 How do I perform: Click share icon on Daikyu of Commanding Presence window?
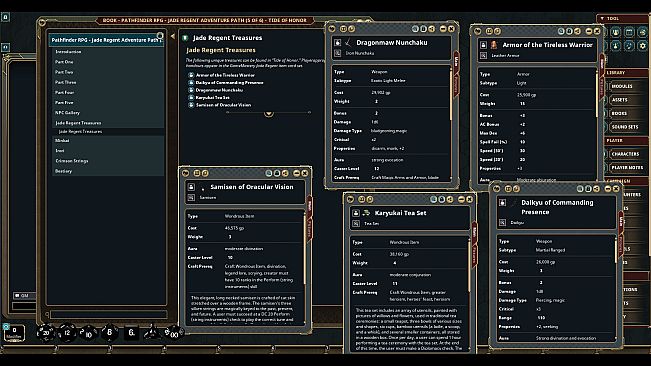click(596, 189)
